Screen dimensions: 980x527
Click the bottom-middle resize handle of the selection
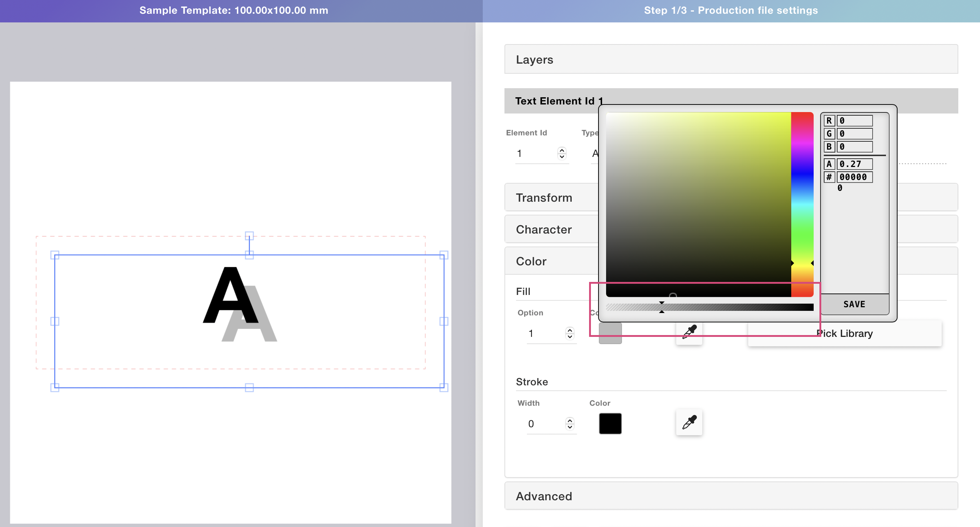[x=249, y=387]
